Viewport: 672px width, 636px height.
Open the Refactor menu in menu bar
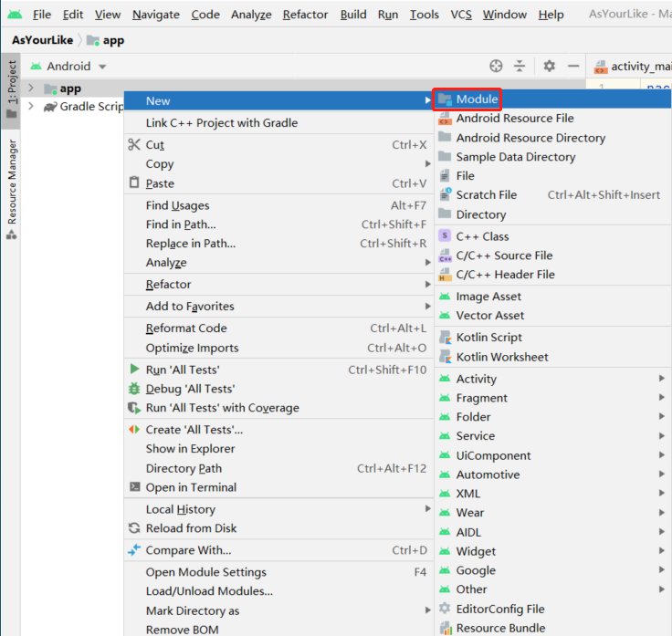305,15
